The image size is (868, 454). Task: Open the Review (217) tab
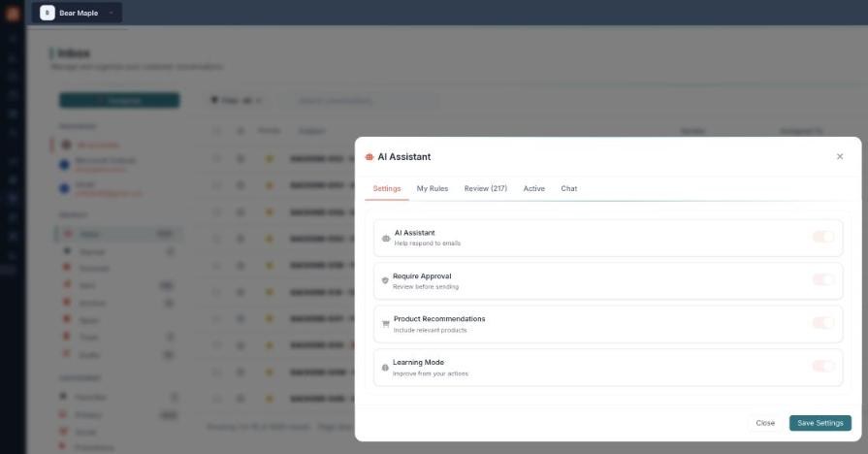[x=486, y=189]
